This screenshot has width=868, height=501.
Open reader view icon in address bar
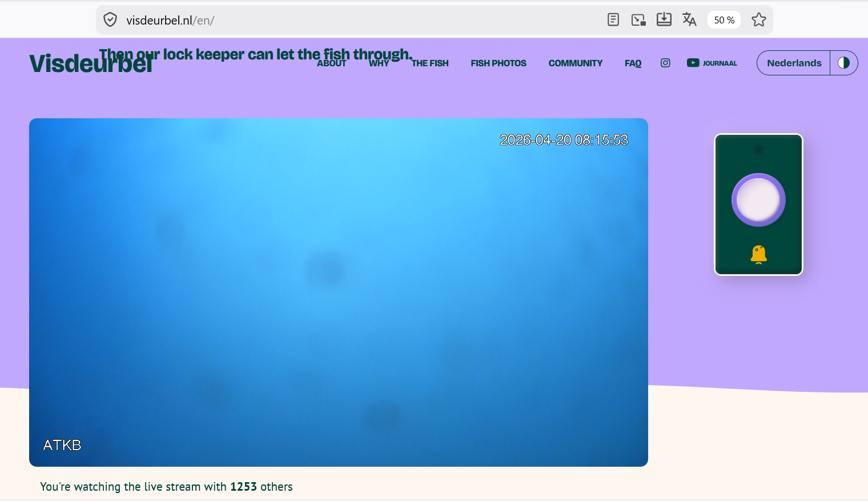tap(613, 20)
